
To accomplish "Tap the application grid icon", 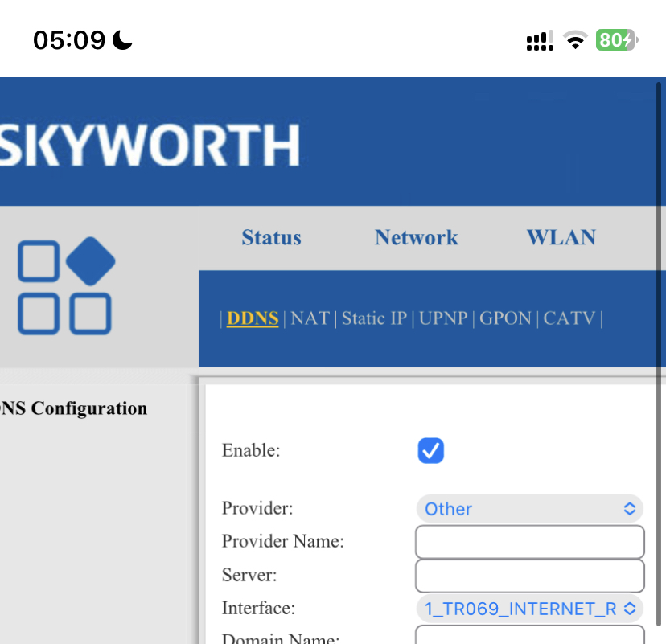I will click(66, 285).
